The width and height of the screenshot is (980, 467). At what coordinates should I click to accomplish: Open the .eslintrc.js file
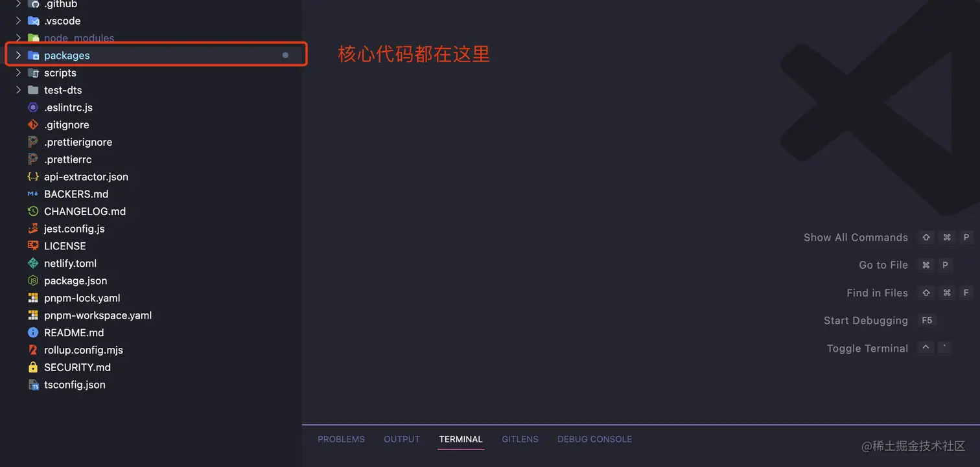[68, 108]
